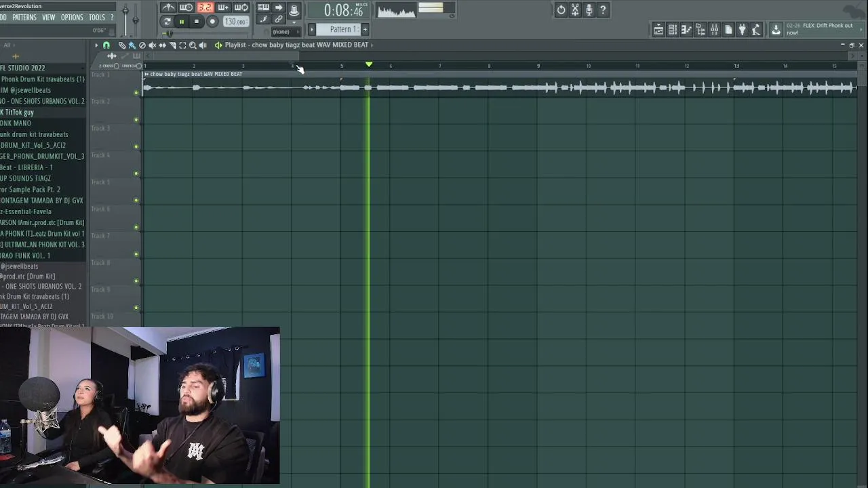Toggle the browser via toolbar folder-tree icon

701,30
